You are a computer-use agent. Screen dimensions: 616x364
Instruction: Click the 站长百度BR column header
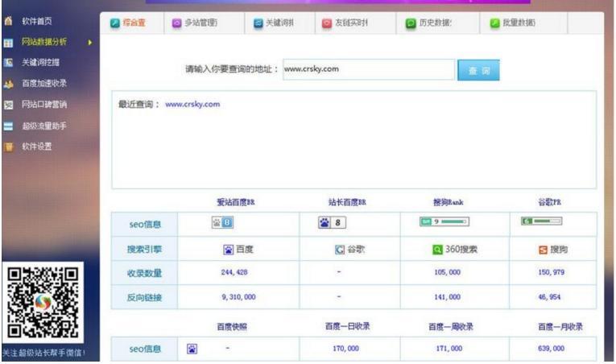pos(347,202)
